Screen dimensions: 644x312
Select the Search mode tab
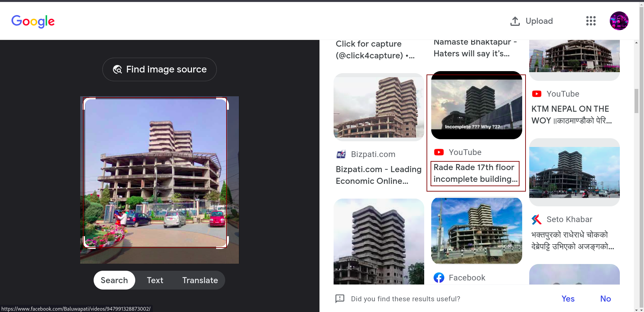pos(114,280)
